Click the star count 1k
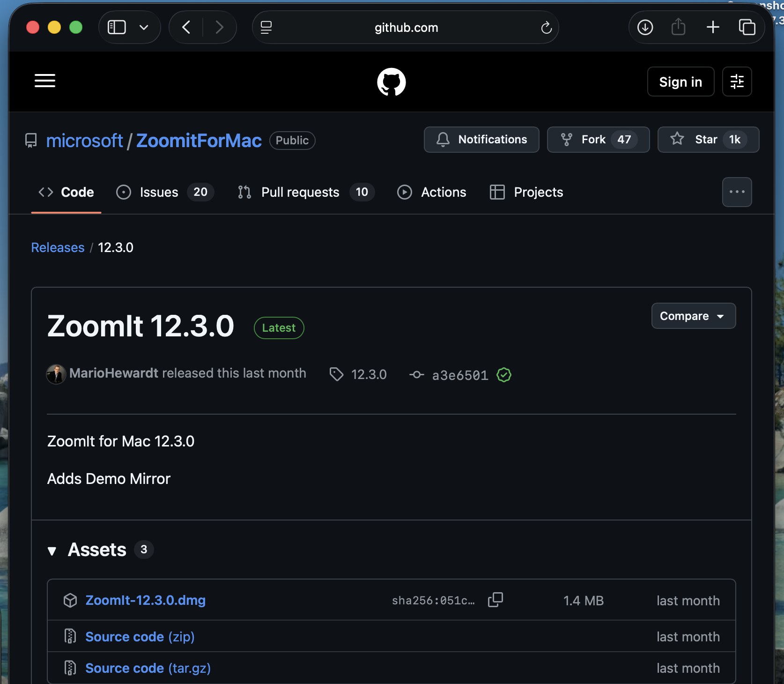The width and height of the screenshot is (784, 684). click(735, 140)
